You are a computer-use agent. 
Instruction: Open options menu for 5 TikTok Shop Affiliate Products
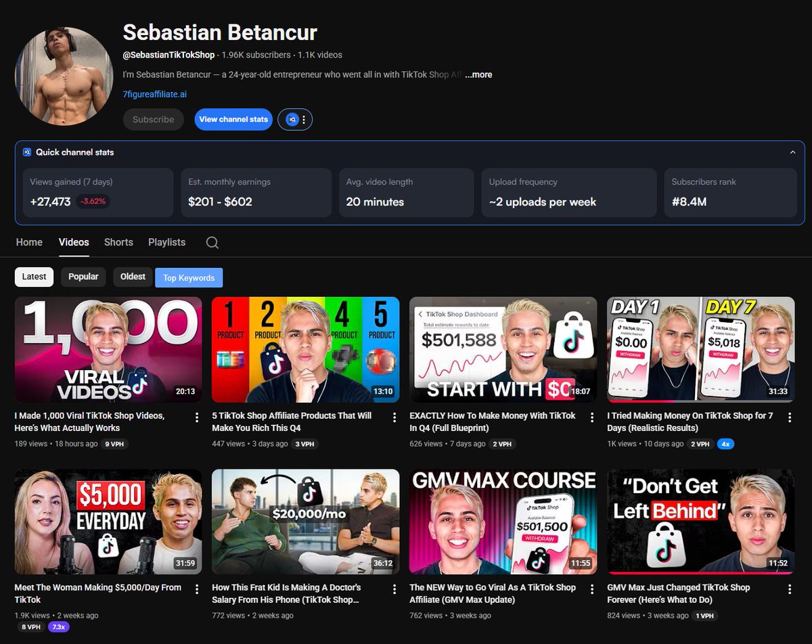click(394, 417)
